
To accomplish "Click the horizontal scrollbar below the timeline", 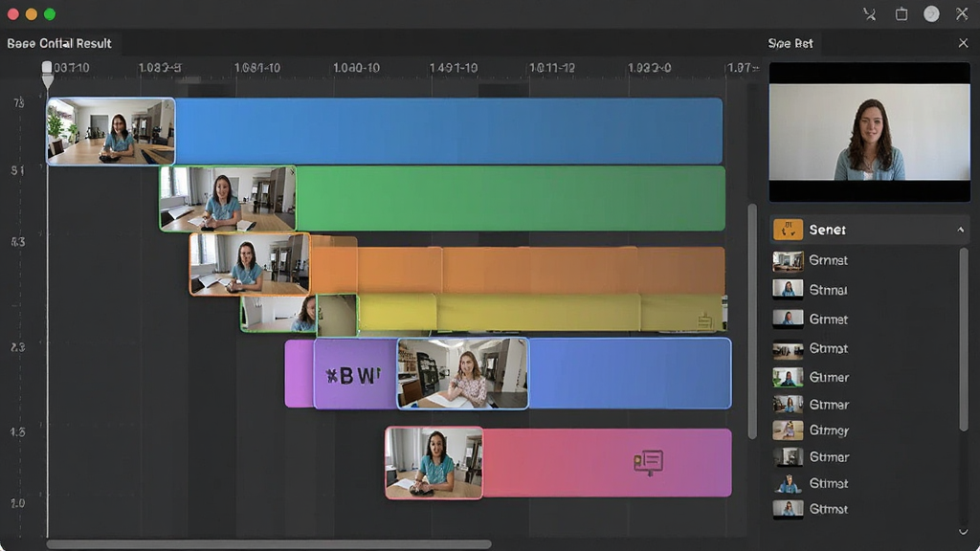I will [x=269, y=544].
